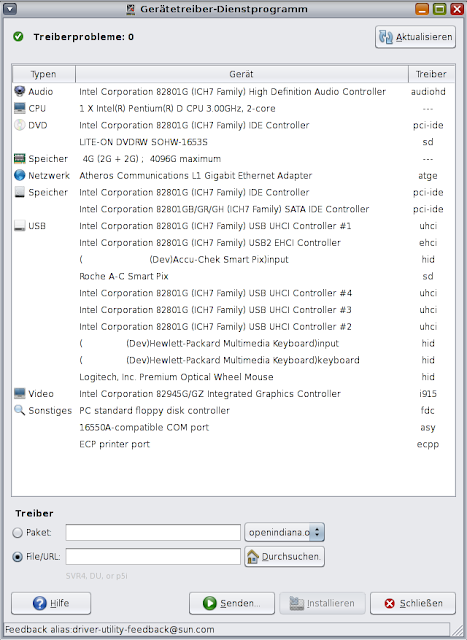Image resolution: width=467 pixels, height=640 pixels.
Task: Select the File/URL radio button
Action: coord(18,556)
